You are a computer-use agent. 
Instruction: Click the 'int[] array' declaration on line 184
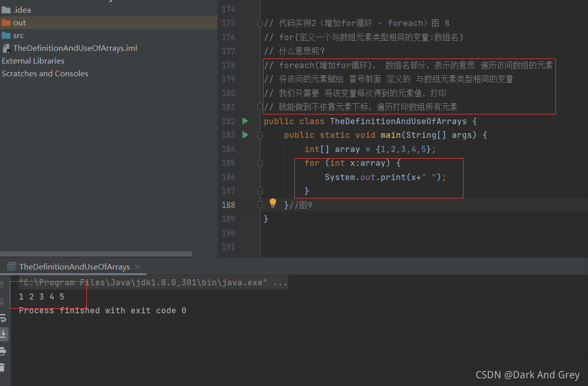[332, 150]
